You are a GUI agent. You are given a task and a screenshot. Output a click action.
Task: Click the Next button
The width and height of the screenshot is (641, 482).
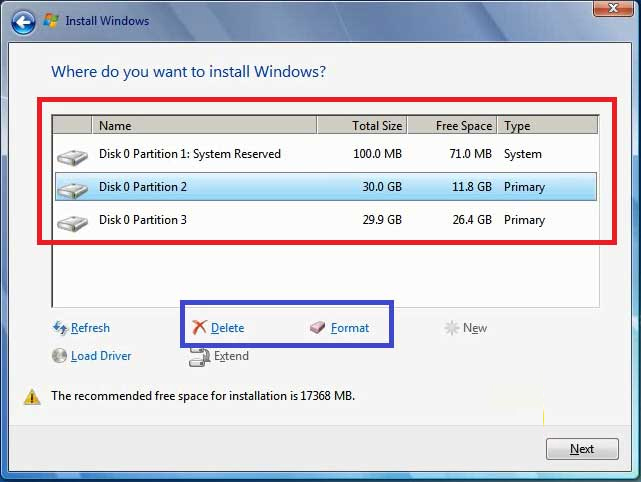click(582, 449)
